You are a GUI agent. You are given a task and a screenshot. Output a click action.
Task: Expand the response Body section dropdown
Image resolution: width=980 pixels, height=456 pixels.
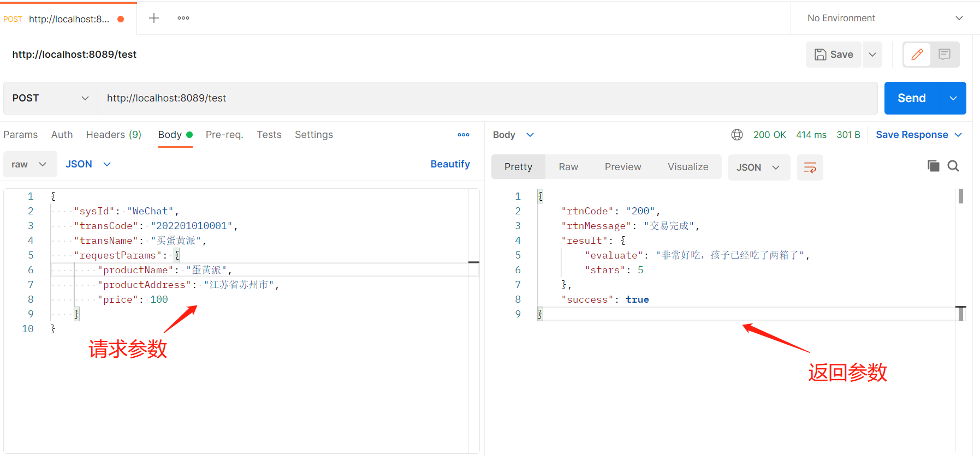513,135
